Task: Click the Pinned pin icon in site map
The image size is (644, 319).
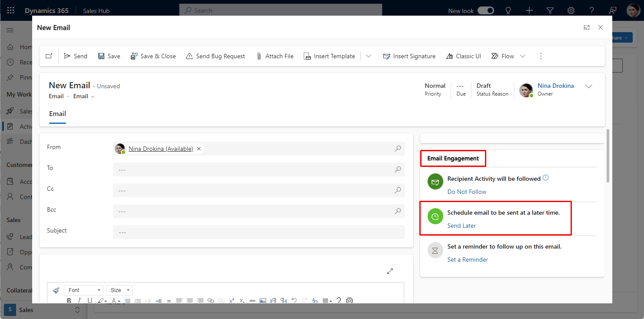Action: point(10,77)
